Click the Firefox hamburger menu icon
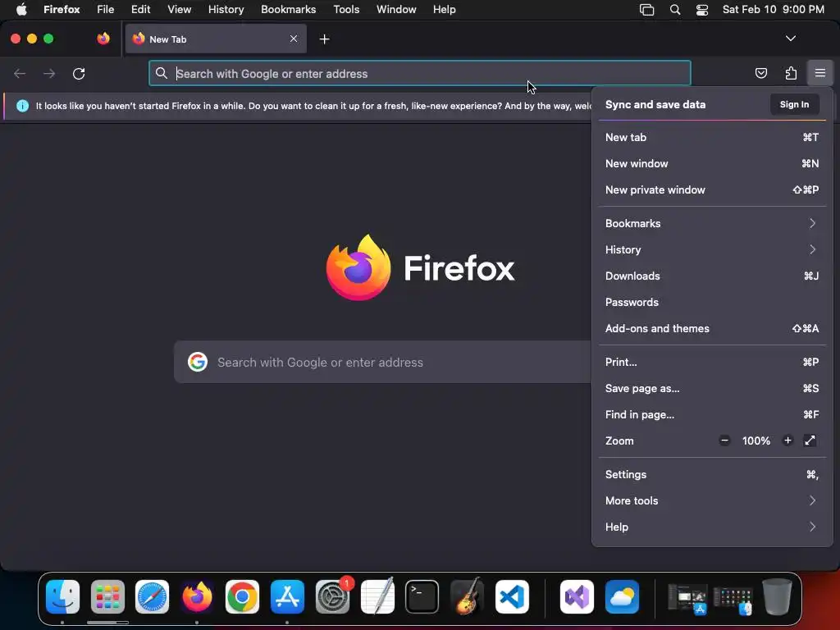 pyautogui.click(x=819, y=73)
